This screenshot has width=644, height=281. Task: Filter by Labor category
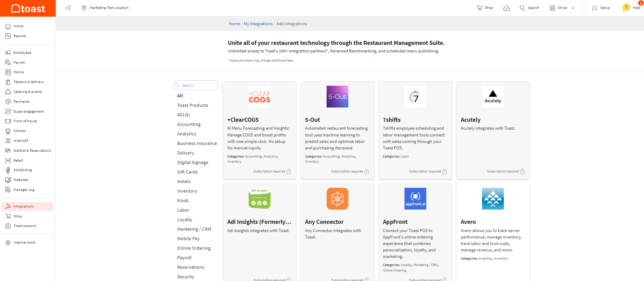point(183,210)
